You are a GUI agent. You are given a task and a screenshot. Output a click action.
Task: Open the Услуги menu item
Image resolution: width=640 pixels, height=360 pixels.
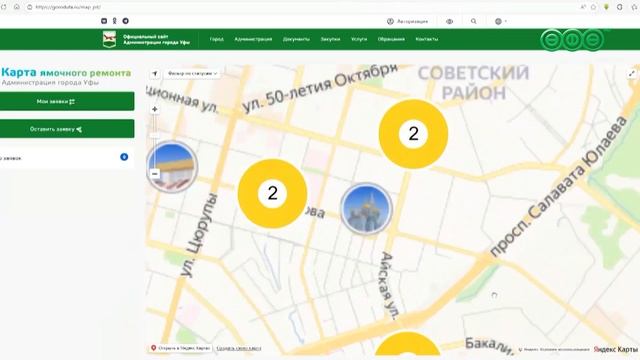359,39
